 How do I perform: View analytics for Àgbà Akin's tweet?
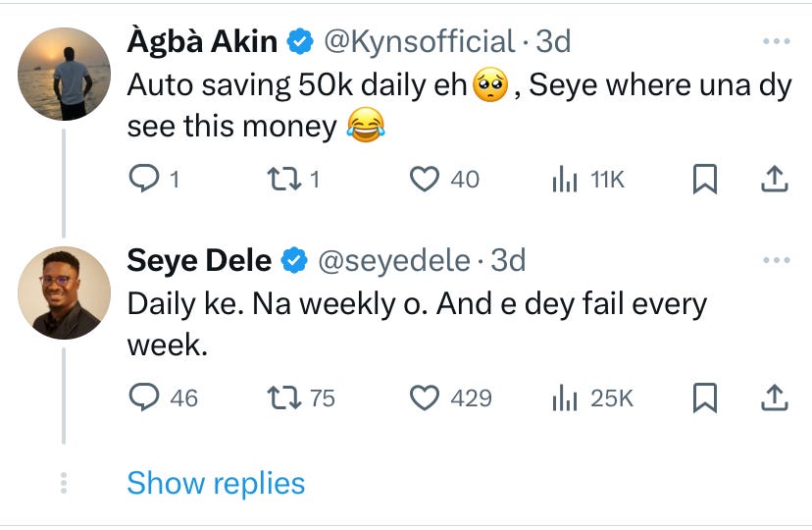564,179
